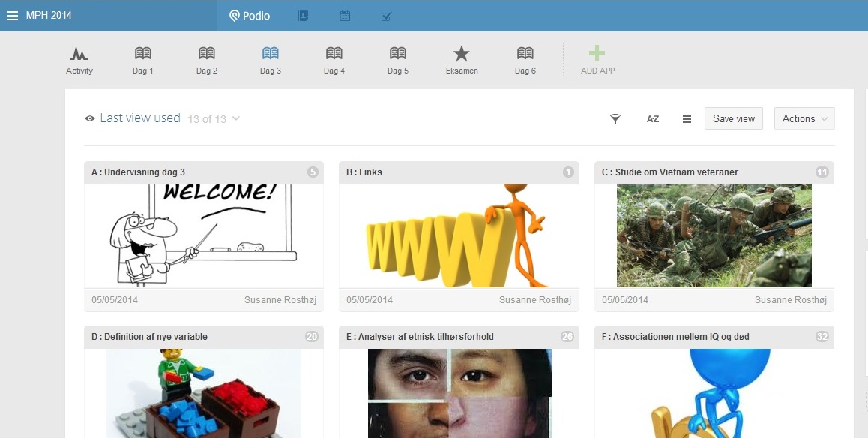Viewport: 868px width, 438px height.
Task: Open the tasks checkmark icon
Action: click(387, 16)
